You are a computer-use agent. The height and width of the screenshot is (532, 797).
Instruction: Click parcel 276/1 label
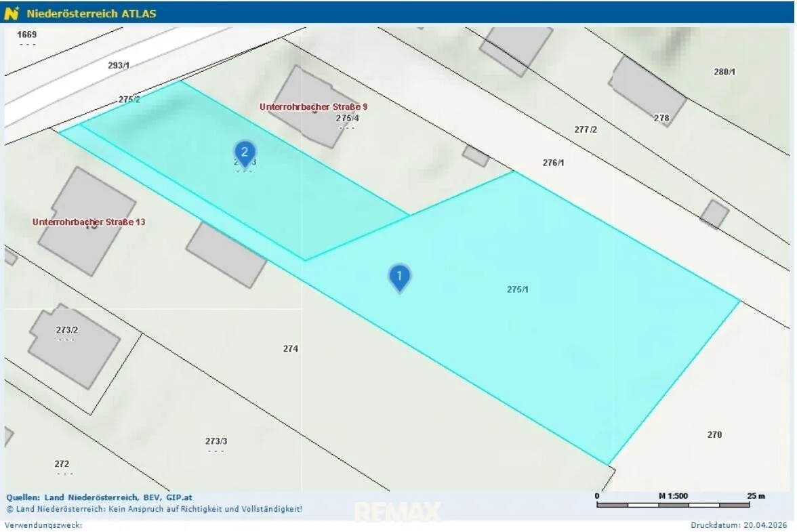pos(553,163)
